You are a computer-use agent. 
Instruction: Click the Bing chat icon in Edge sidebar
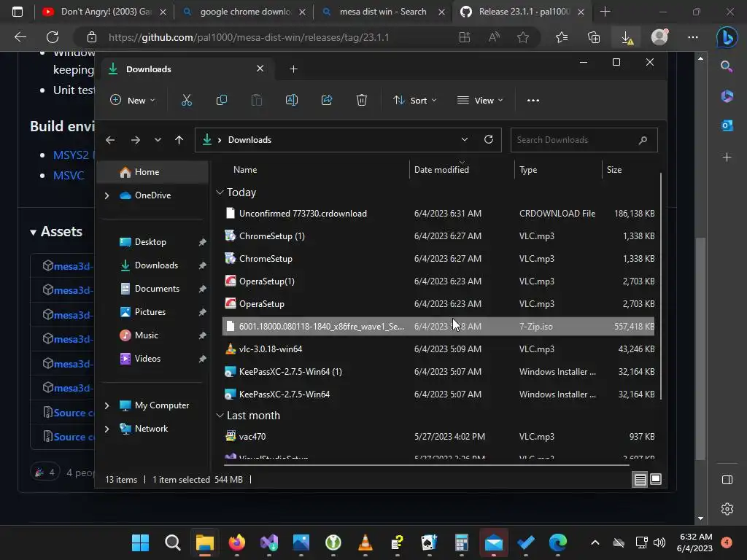(727, 37)
